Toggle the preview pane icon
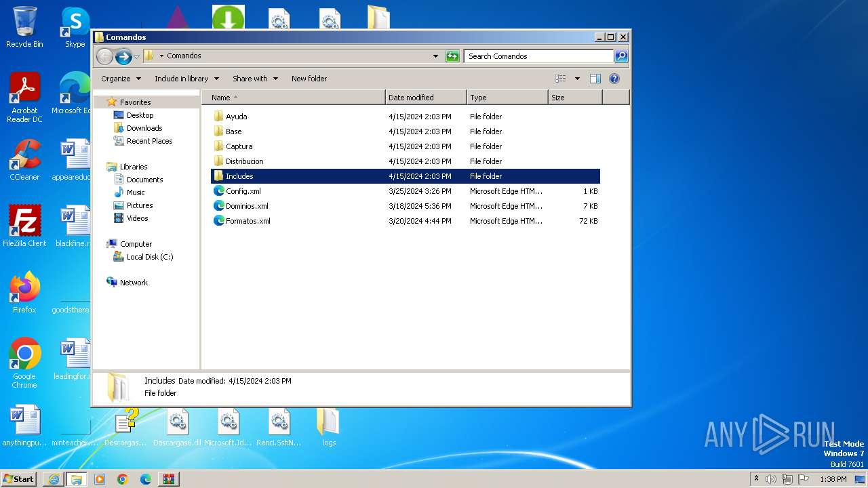This screenshot has width=868, height=488. coord(595,79)
